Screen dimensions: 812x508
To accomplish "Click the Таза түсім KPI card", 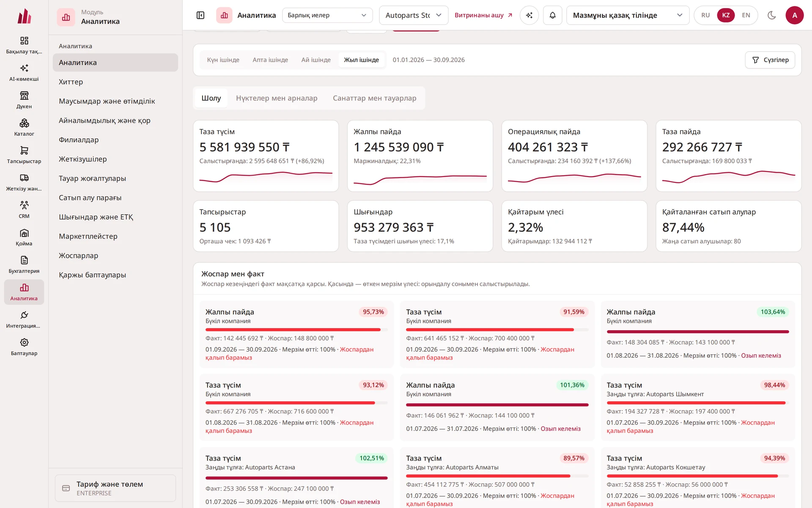I will click(266, 156).
